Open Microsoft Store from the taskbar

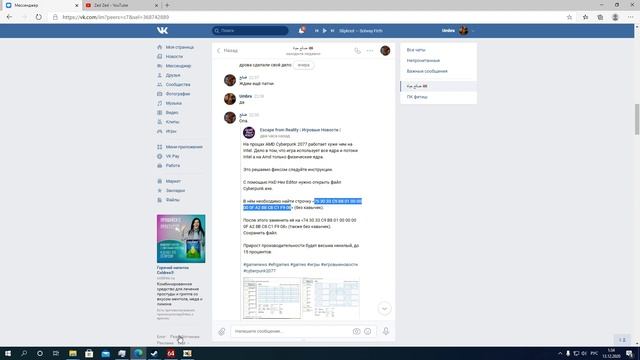click(x=89, y=353)
